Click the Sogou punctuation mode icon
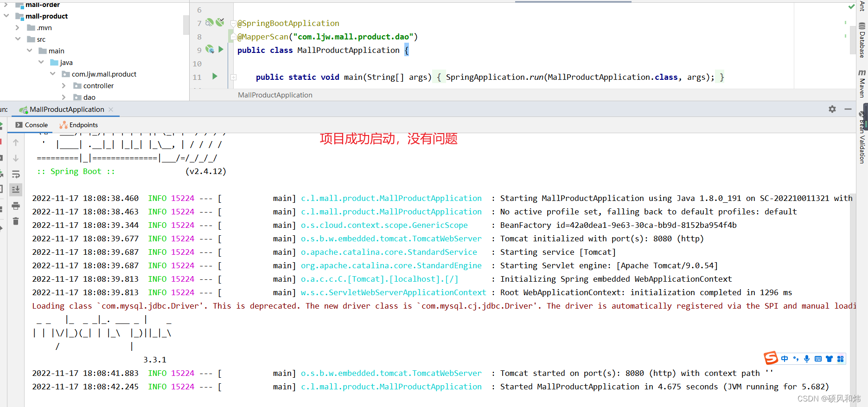Screen dimensions: 868x407 pos(796,359)
